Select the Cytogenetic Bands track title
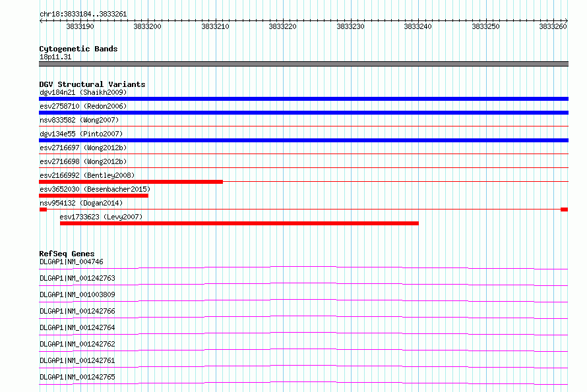This screenshot has width=587, height=392. [x=78, y=49]
